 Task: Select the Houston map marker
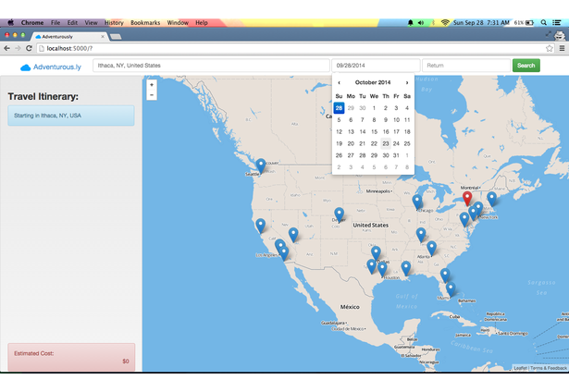382,269
